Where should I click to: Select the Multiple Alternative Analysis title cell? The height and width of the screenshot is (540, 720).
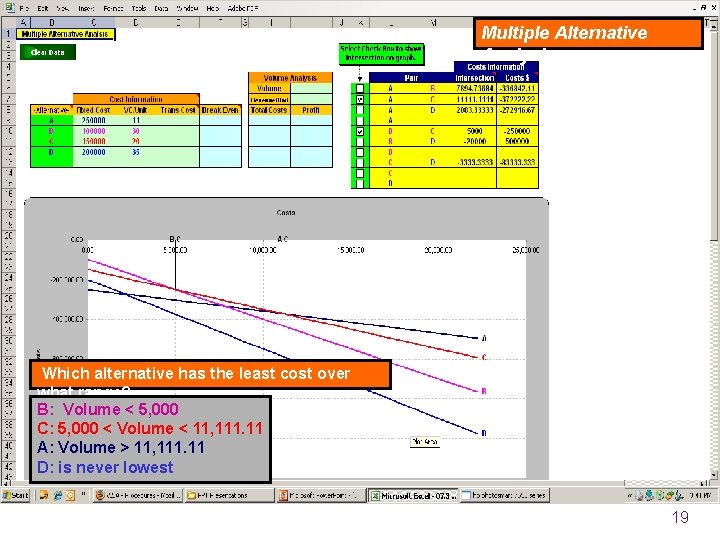(65, 34)
